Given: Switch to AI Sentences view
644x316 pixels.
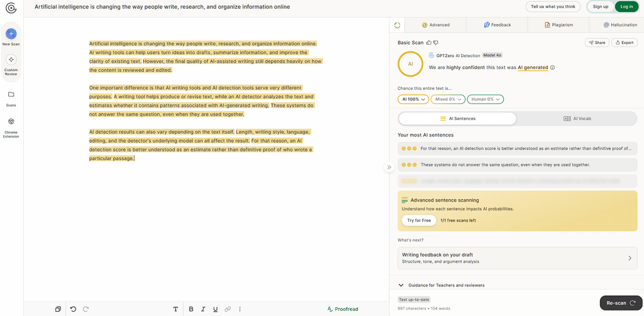Looking at the screenshot, I should point(458,119).
